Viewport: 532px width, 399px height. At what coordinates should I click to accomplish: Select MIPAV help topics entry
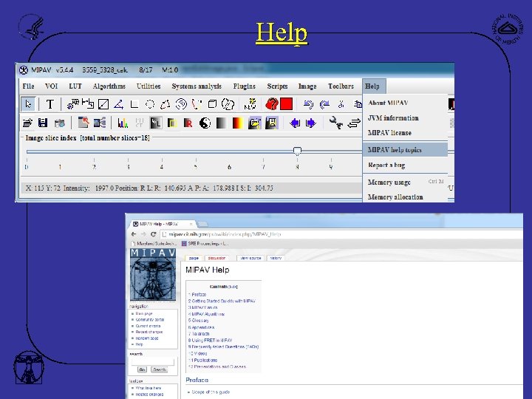(x=405, y=149)
